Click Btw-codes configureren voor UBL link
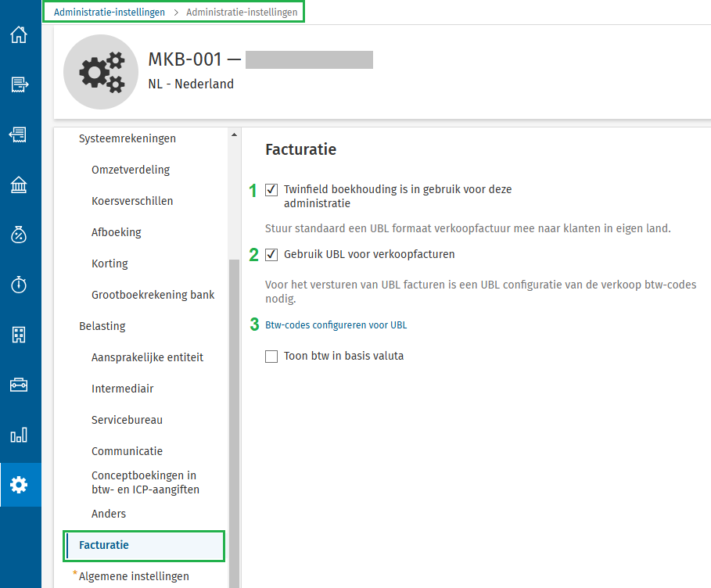The height and width of the screenshot is (588, 711). [336, 325]
